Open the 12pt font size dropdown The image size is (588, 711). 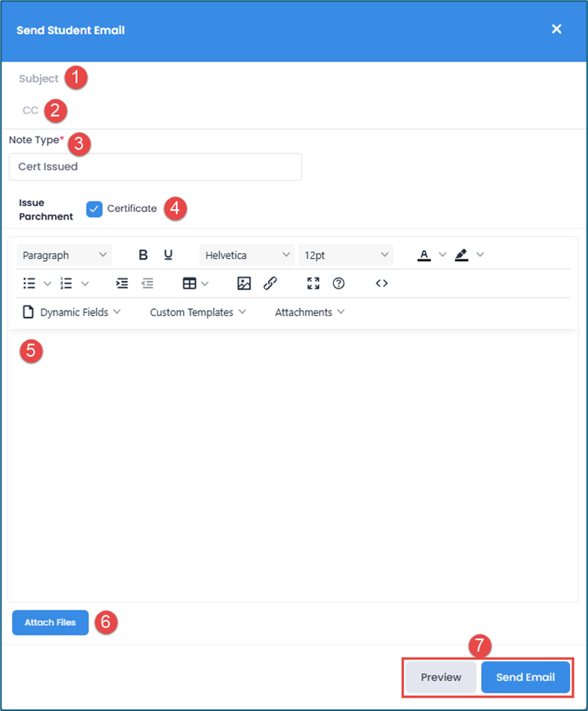coord(346,255)
